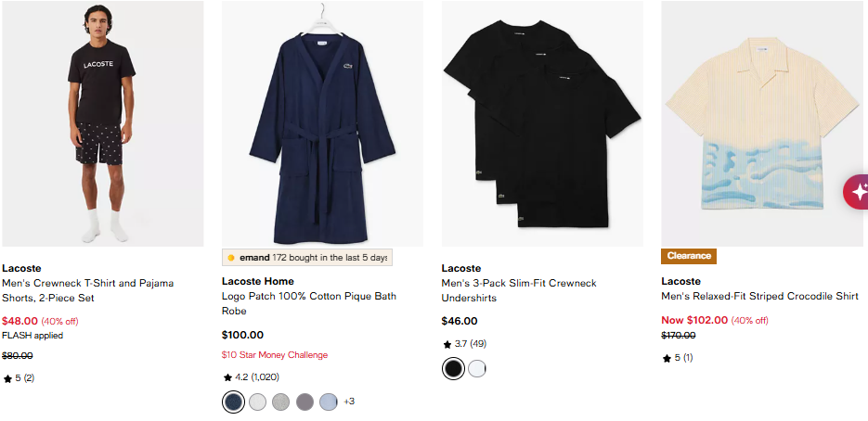Choose purple-gray robe color swatch
Image resolution: width=868 pixels, height=421 pixels.
pos(305,402)
